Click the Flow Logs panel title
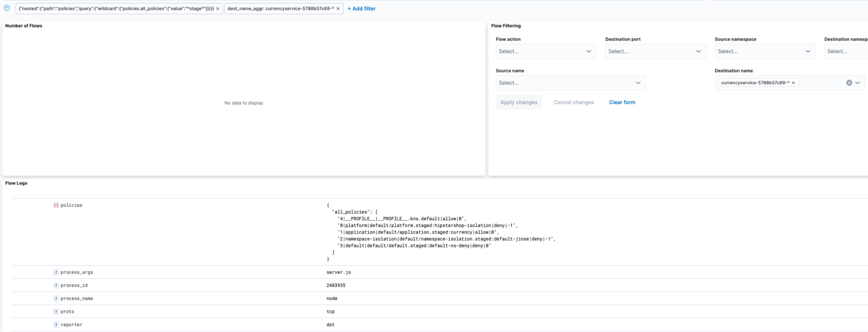The image size is (868, 332). point(16,183)
